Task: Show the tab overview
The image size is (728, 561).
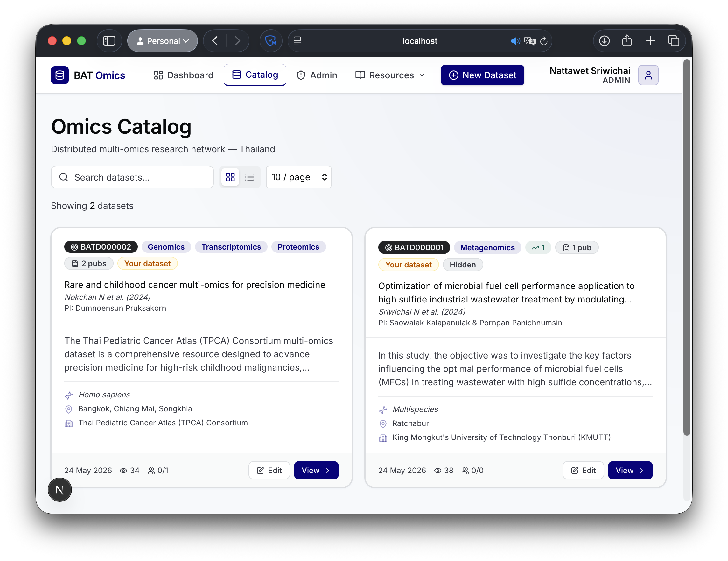Action: pos(674,41)
